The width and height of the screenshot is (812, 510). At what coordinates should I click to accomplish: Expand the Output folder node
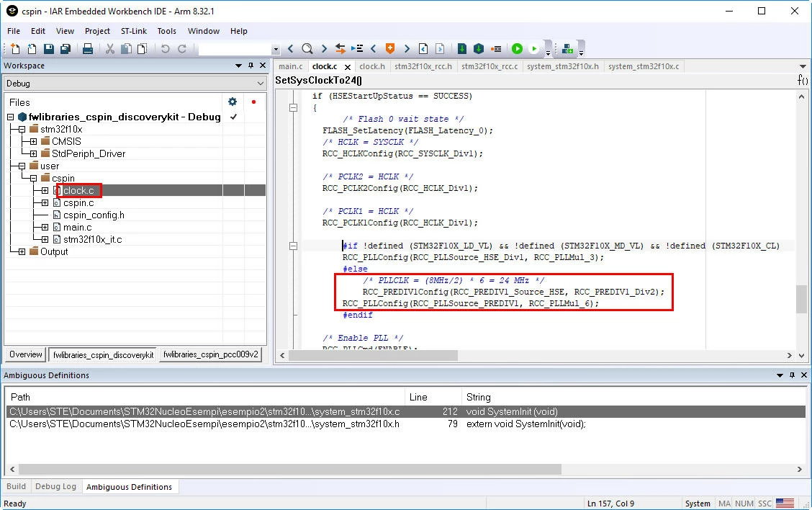(22, 252)
